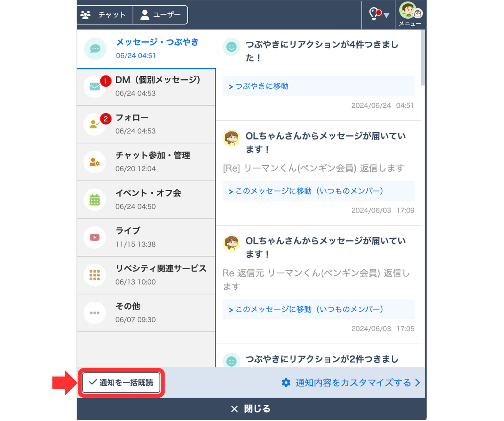This screenshot has width=504, height=421.
Task: Click the Libecity related services grid icon
Action: (95, 275)
